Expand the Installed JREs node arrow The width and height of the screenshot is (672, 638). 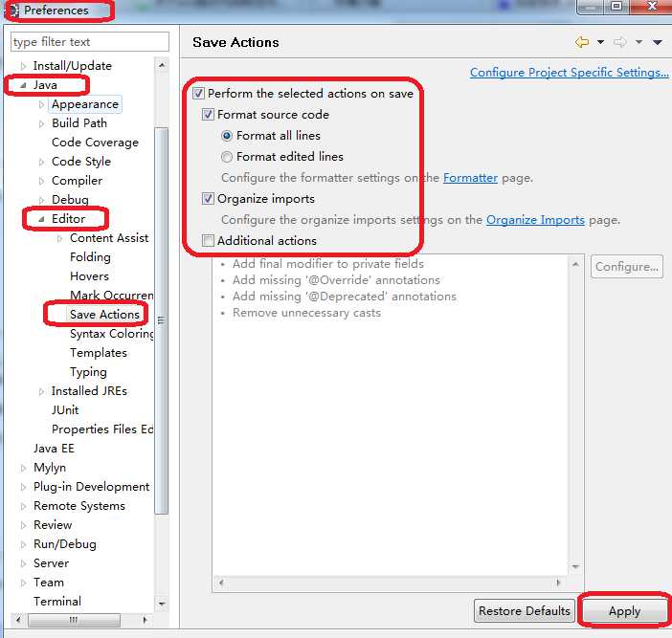41,391
